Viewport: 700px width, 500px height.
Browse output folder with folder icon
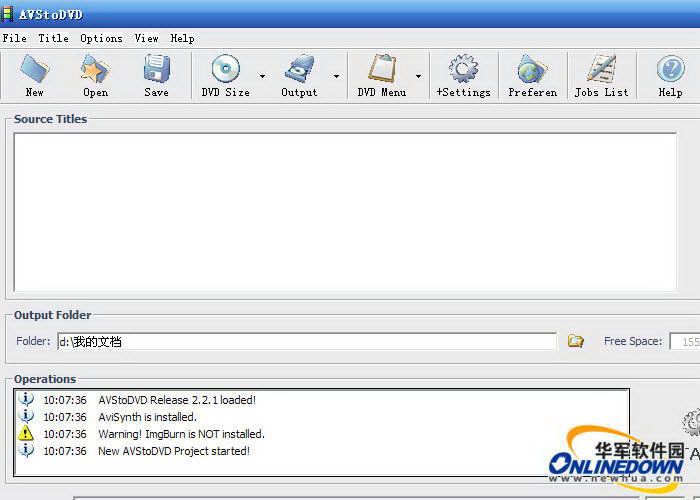point(575,341)
